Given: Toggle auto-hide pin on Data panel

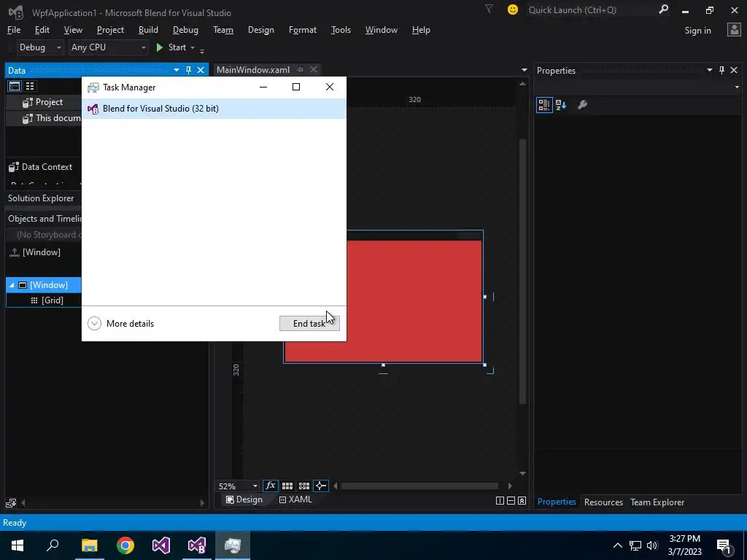Looking at the screenshot, I should (x=188, y=70).
